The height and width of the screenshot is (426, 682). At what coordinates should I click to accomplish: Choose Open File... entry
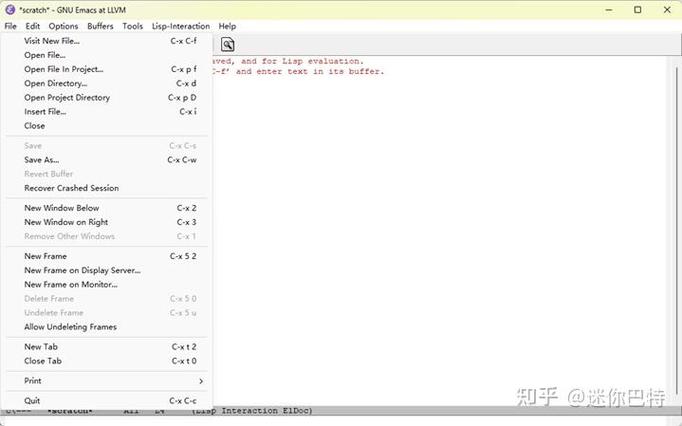pos(107,55)
